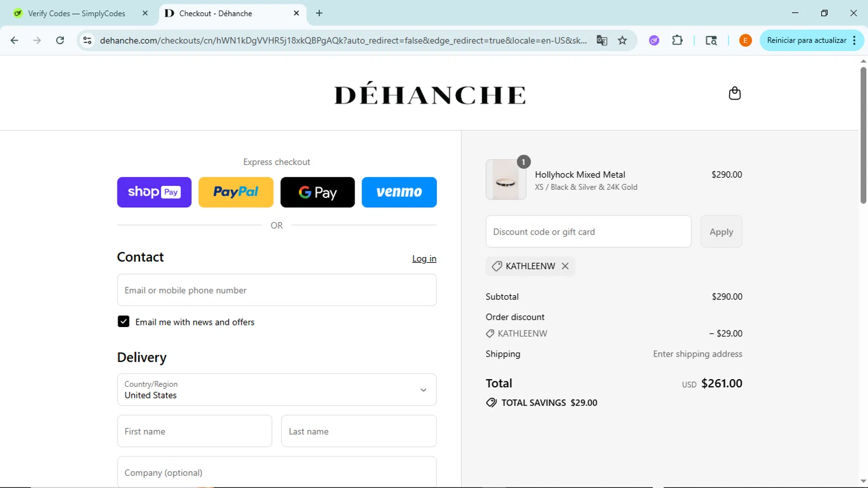The image size is (868, 488).
Task: Select the Checkout - Déhanche tab
Action: 231,13
